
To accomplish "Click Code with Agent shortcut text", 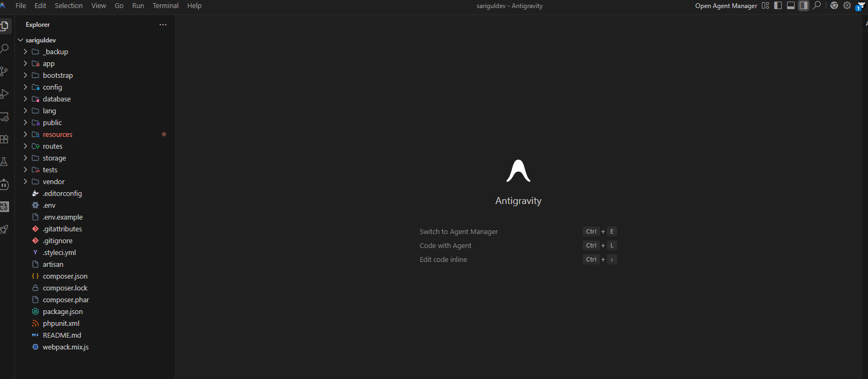I will (446, 246).
